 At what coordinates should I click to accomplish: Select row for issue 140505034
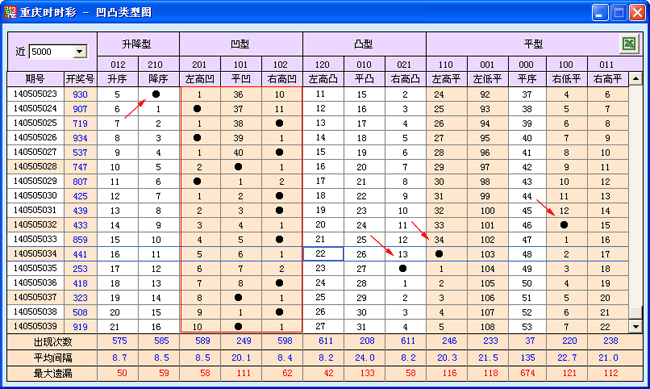coord(318,254)
